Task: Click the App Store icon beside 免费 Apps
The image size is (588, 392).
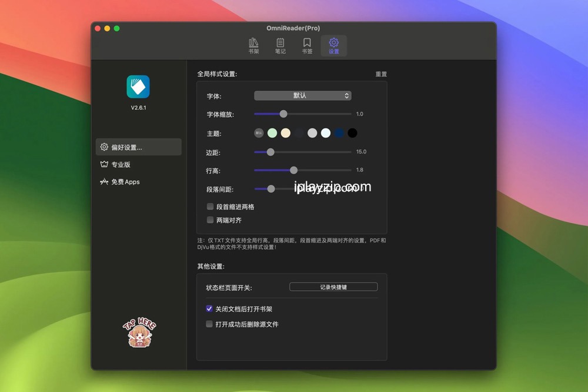Action: (104, 182)
